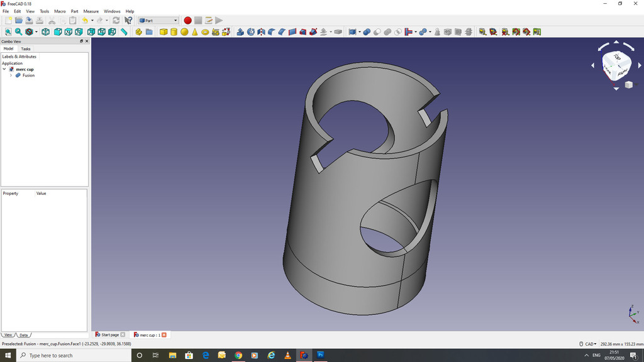Click the yellow sphere primitive icon

[x=184, y=32]
